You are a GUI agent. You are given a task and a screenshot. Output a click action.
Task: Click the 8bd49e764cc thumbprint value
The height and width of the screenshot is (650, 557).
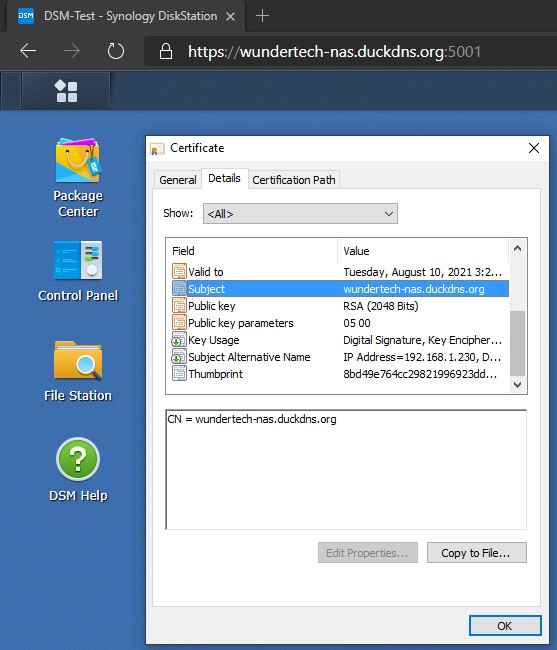tap(420, 374)
